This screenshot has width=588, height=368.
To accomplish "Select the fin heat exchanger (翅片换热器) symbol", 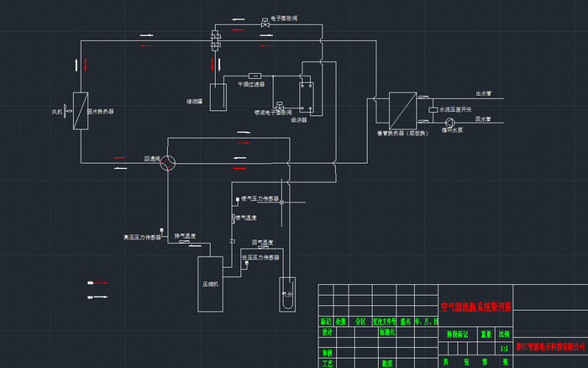I will click(x=81, y=111).
